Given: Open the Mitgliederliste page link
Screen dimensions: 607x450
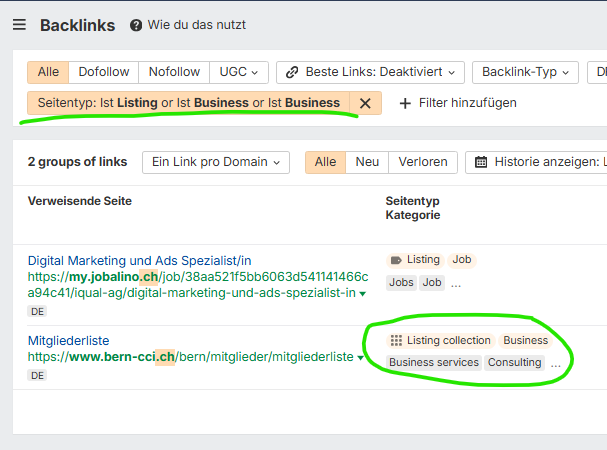Looking at the screenshot, I should click(x=69, y=341).
